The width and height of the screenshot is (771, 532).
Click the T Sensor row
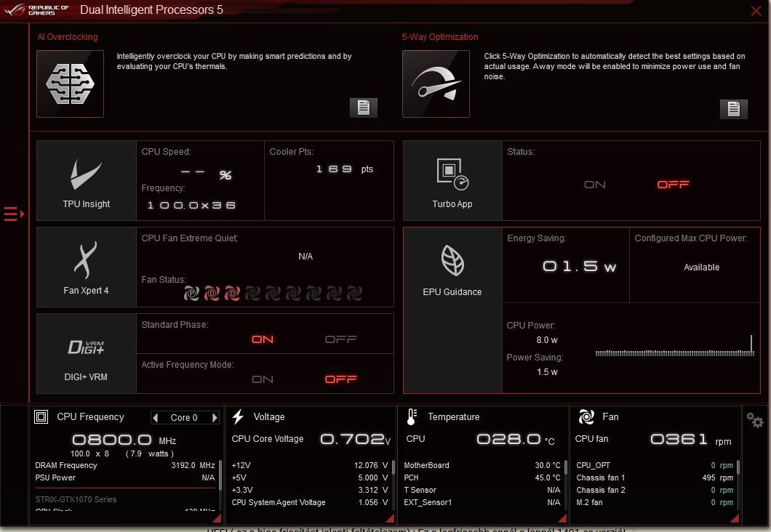482,490
